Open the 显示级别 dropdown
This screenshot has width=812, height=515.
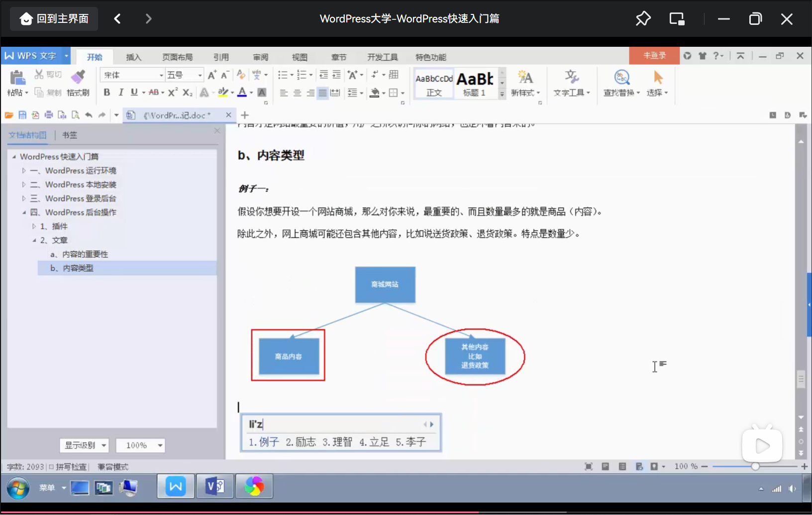(84, 445)
